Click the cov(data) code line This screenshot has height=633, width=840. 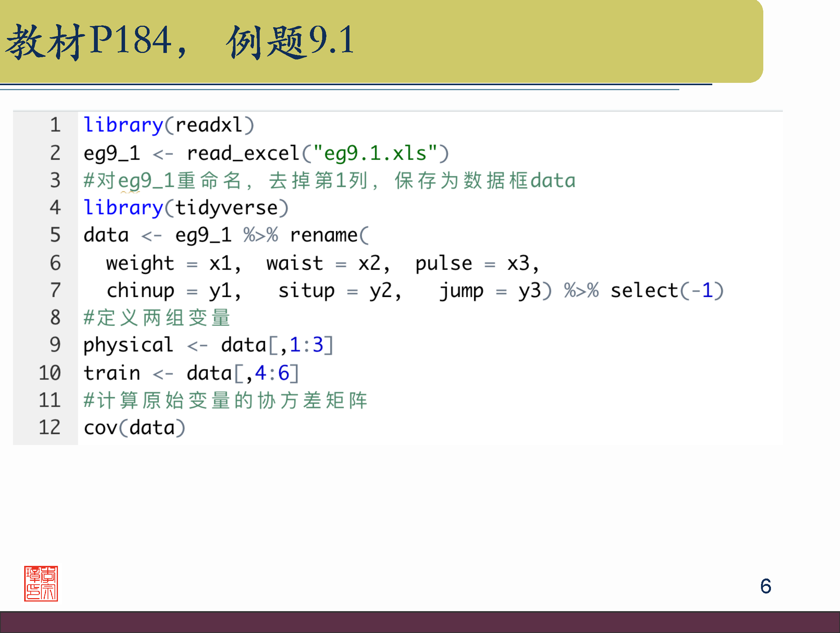tap(134, 428)
